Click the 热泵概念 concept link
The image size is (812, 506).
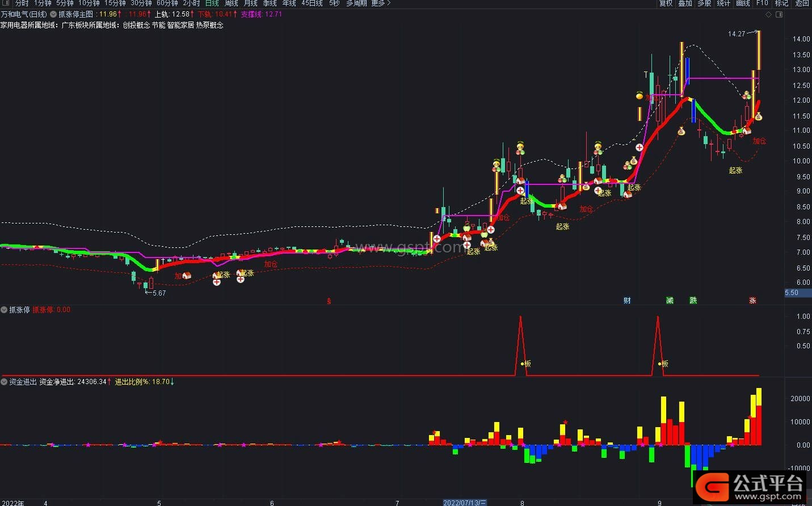coord(210,25)
